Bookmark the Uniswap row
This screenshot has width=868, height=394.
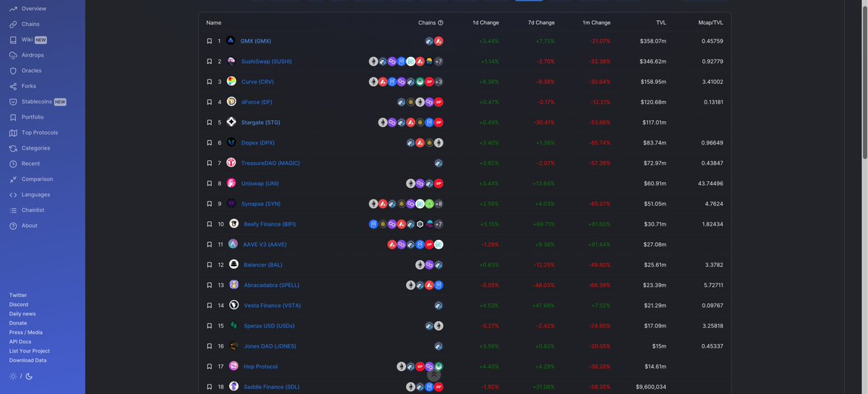(x=210, y=184)
